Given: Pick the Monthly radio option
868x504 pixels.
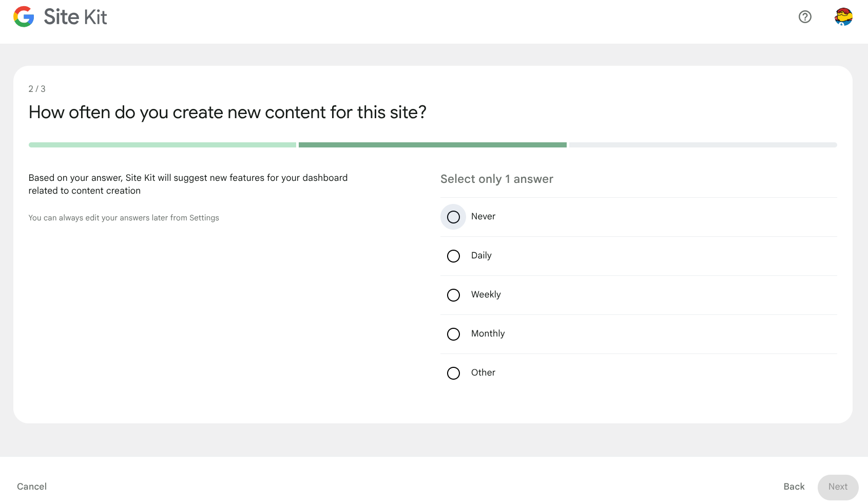Looking at the screenshot, I should coord(453,334).
